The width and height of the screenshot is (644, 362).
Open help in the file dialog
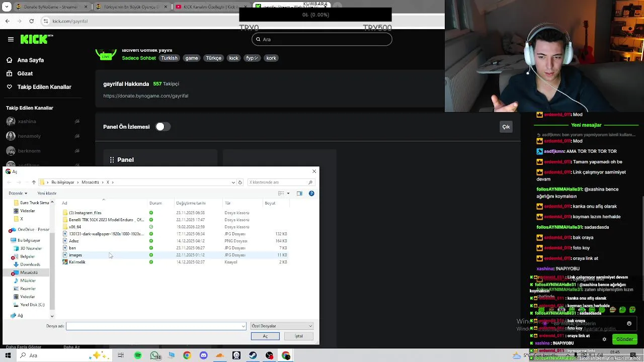pyautogui.click(x=311, y=193)
